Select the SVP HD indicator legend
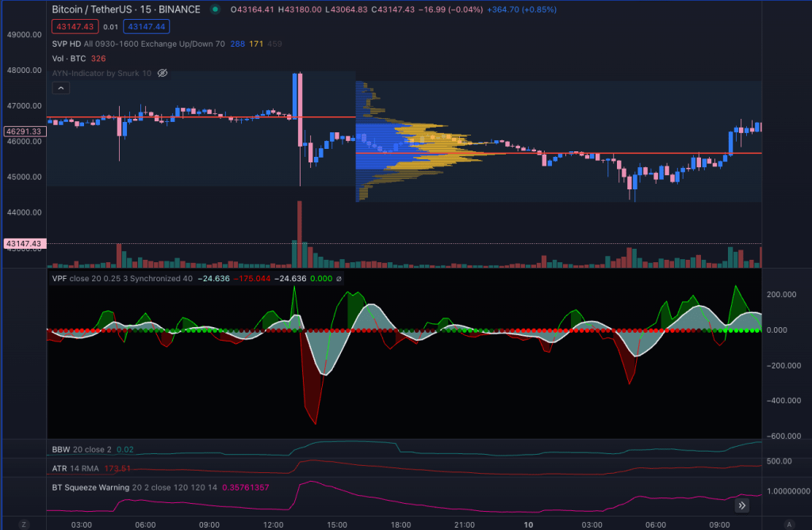Screen dimensions: 812x530 pos(66,44)
